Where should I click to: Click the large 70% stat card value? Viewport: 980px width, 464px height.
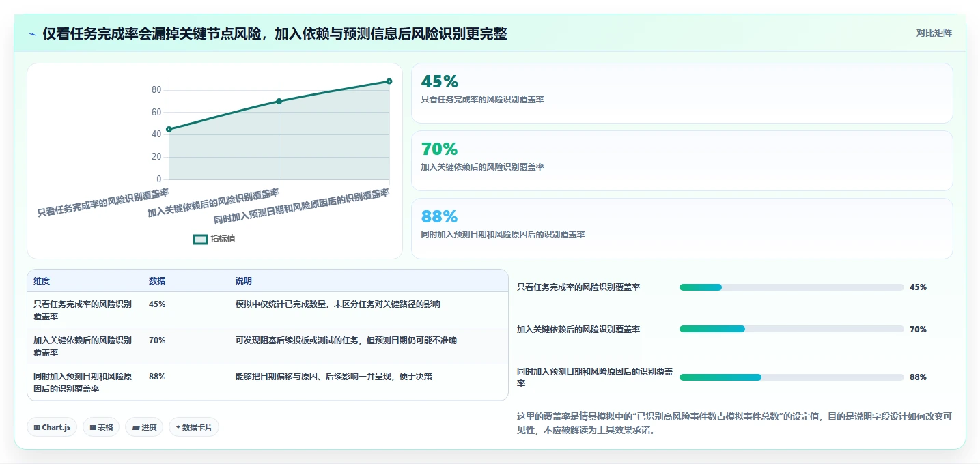coord(439,149)
